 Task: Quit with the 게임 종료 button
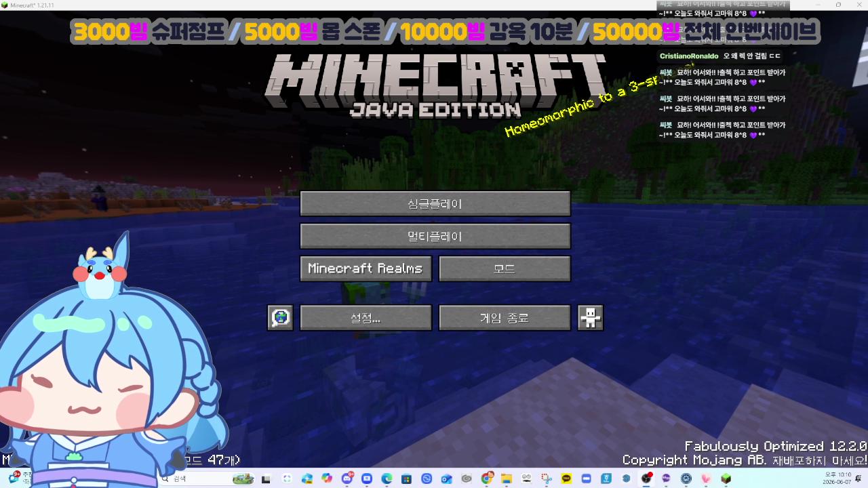(505, 317)
